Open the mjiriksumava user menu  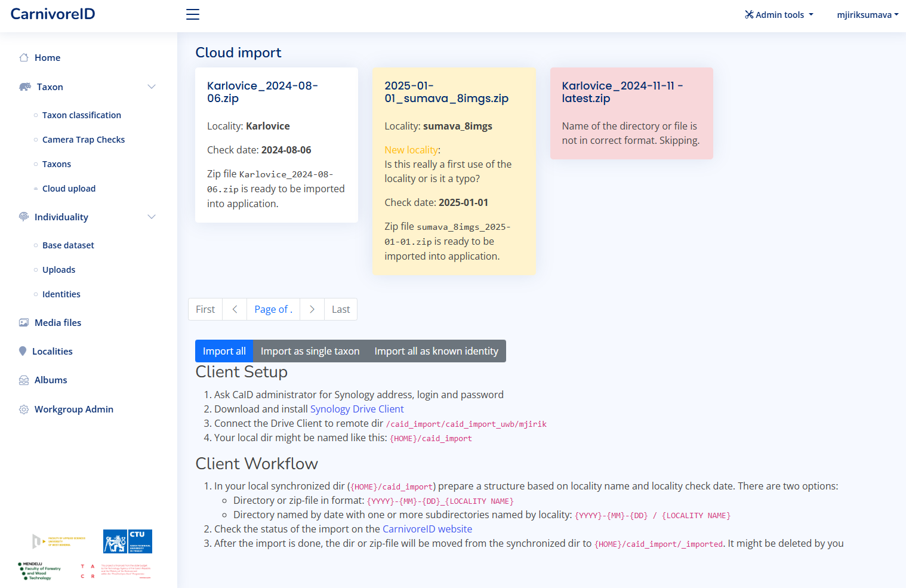click(x=867, y=15)
